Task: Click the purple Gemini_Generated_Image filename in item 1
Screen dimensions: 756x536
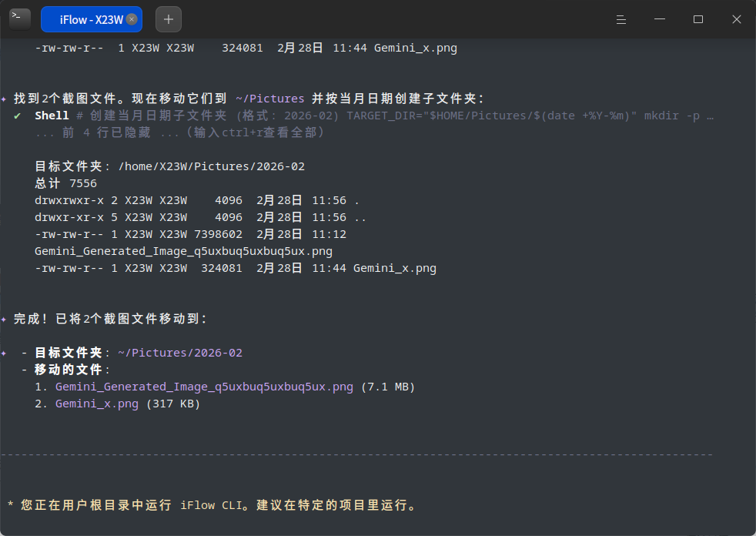Action: click(205, 387)
